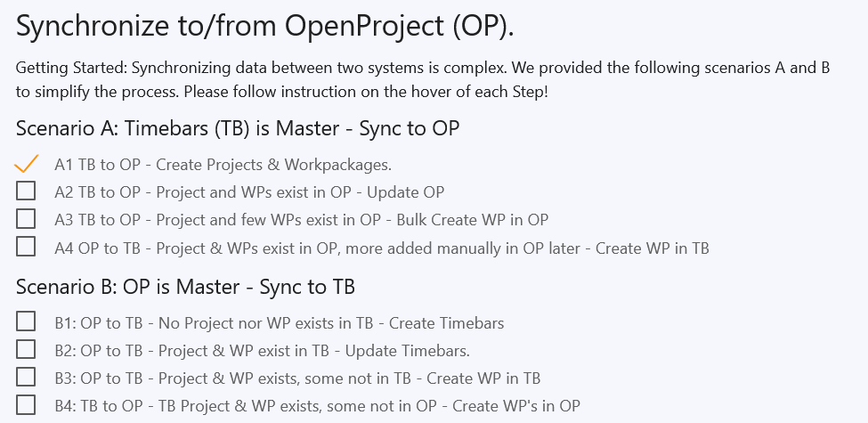Click the 'Synchronize to/from OpenProject (OP)' title
This screenshot has height=423, width=868.
265,27
